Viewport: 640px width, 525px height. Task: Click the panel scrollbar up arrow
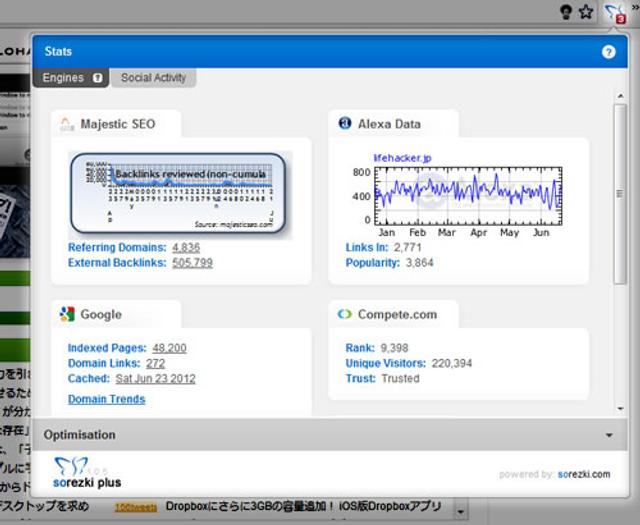point(620,96)
